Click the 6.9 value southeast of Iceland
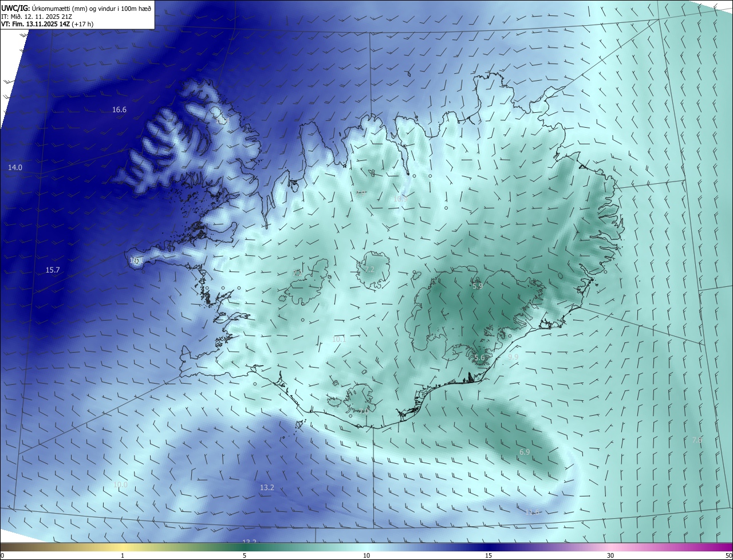The image size is (733, 560). click(525, 452)
